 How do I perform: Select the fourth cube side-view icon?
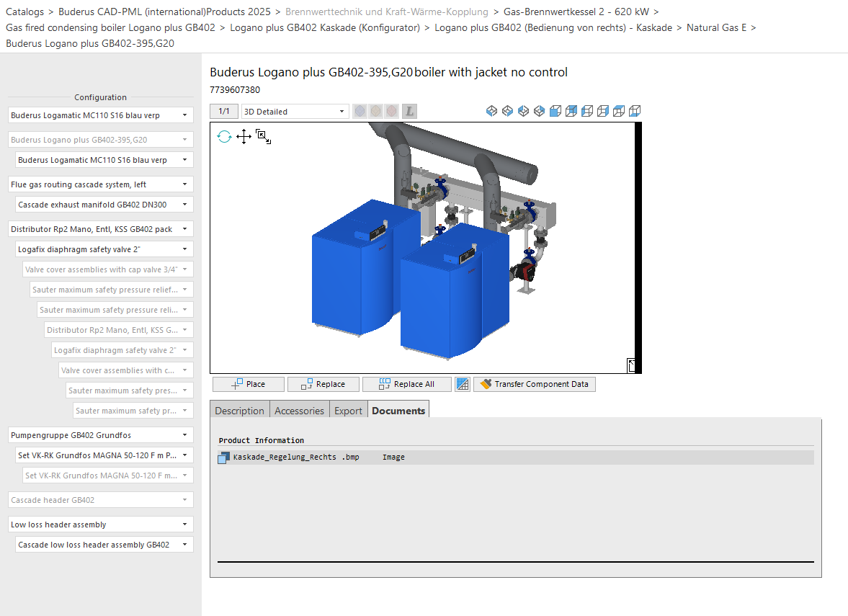click(603, 111)
